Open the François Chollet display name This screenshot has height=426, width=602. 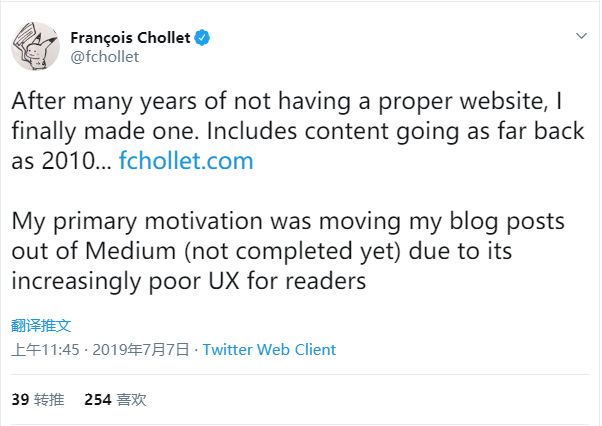130,38
